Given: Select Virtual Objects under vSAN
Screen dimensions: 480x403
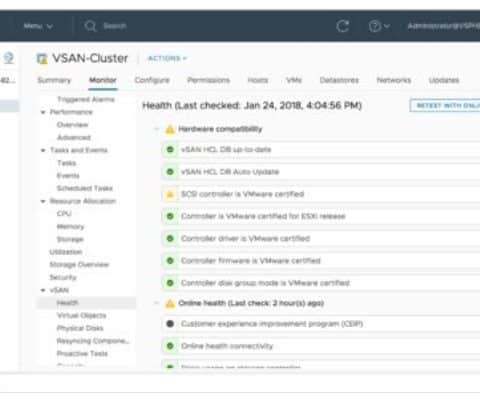Looking at the screenshot, I should coord(82,315).
